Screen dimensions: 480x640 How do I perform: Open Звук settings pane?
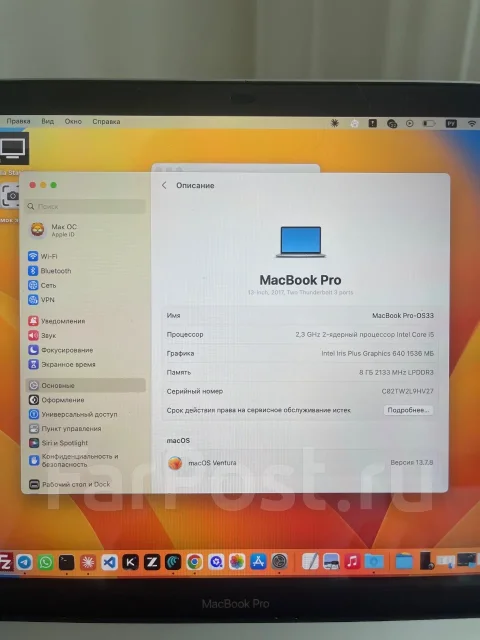(42, 335)
